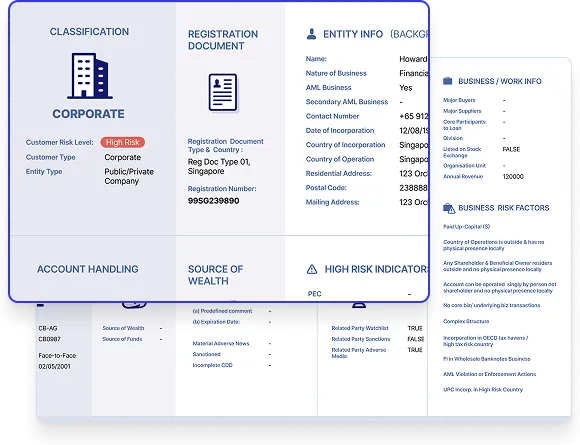Click the Material Adverse News label
The width and height of the screenshot is (580, 445).
pos(221,344)
